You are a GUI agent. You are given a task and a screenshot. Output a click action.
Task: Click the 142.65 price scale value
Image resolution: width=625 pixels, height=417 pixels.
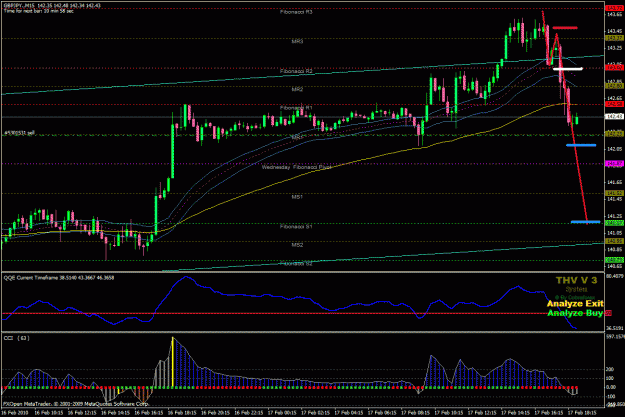pos(615,98)
